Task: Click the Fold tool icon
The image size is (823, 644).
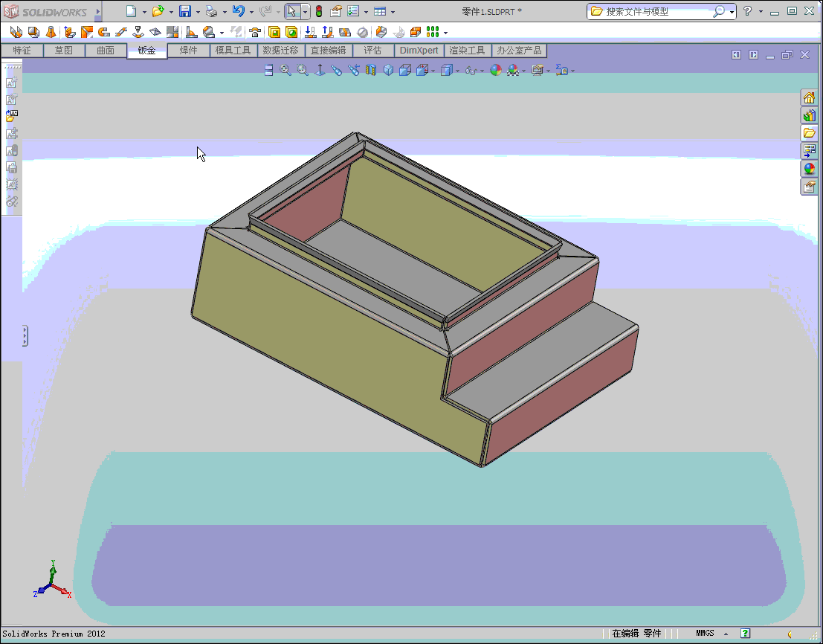Action: click(x=328, y=33)
